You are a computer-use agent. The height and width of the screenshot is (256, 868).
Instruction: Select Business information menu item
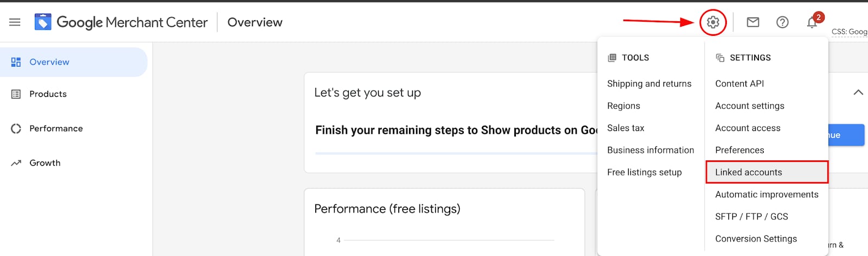(650, 150)
